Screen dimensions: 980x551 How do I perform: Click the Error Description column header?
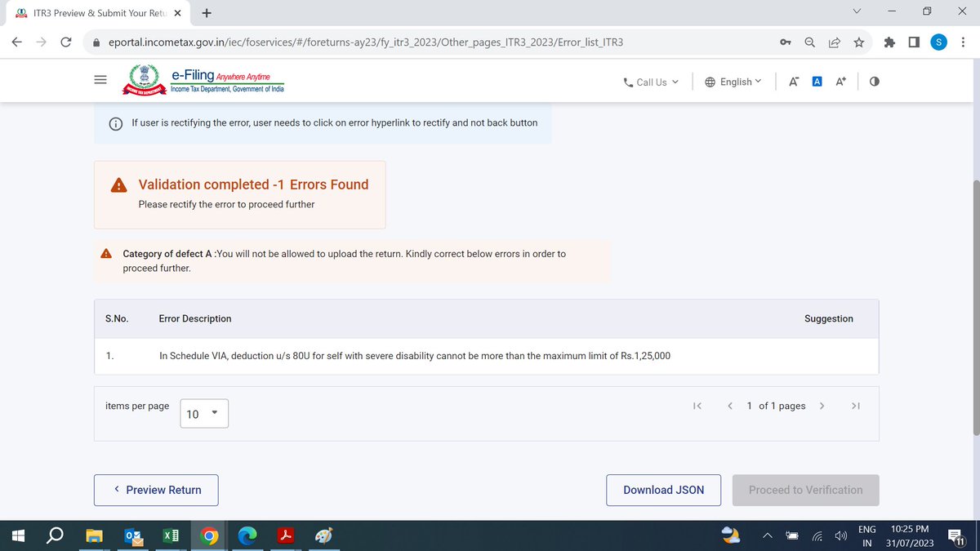pos(195,319)
